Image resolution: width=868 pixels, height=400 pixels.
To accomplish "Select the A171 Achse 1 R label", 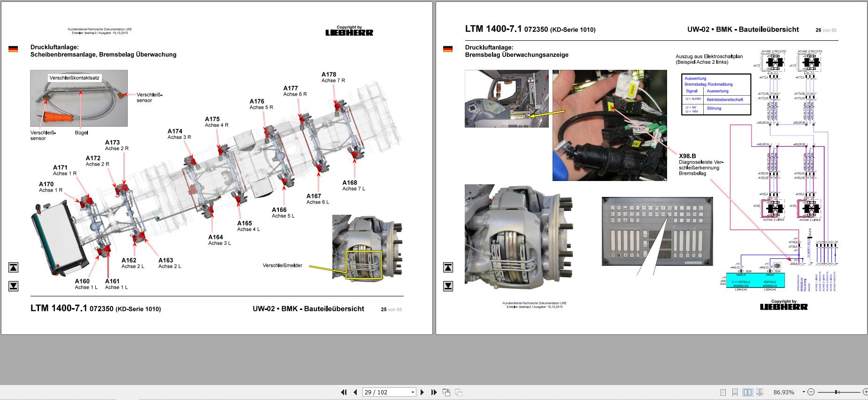I will [x=65, y=170].
